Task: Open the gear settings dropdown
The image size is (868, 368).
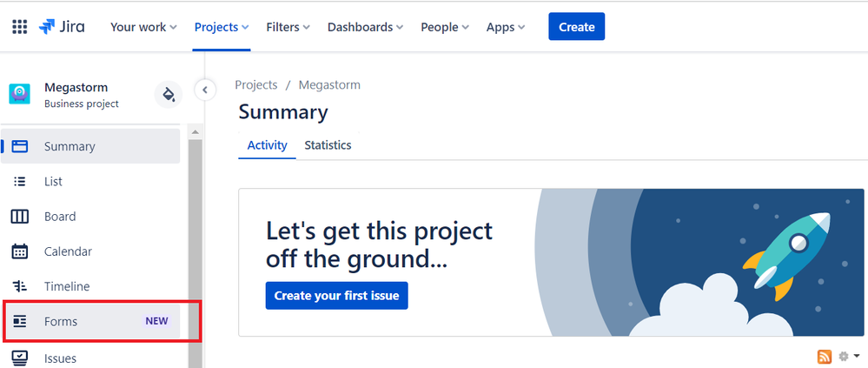Action: (x=849, y=357)
